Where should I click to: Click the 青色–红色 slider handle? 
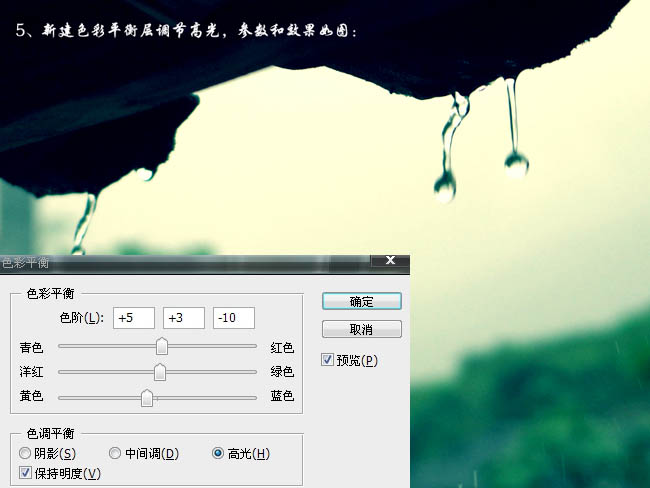(x=161, y=347)
